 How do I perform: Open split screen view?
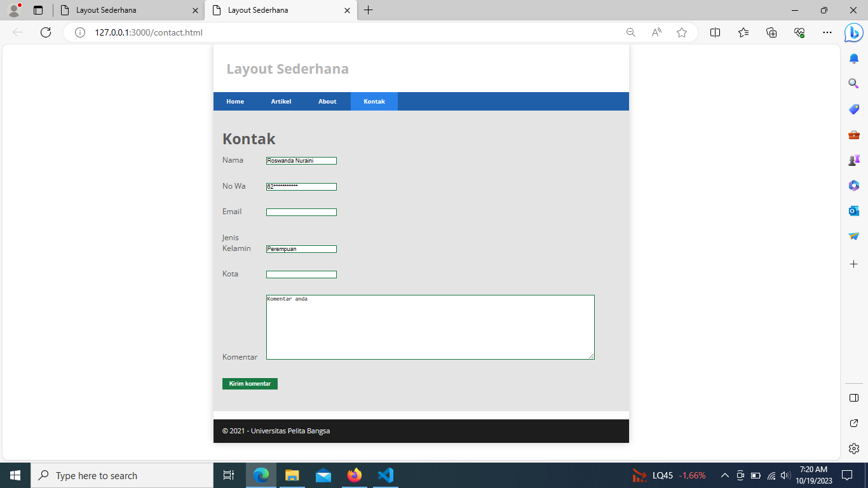715,32
